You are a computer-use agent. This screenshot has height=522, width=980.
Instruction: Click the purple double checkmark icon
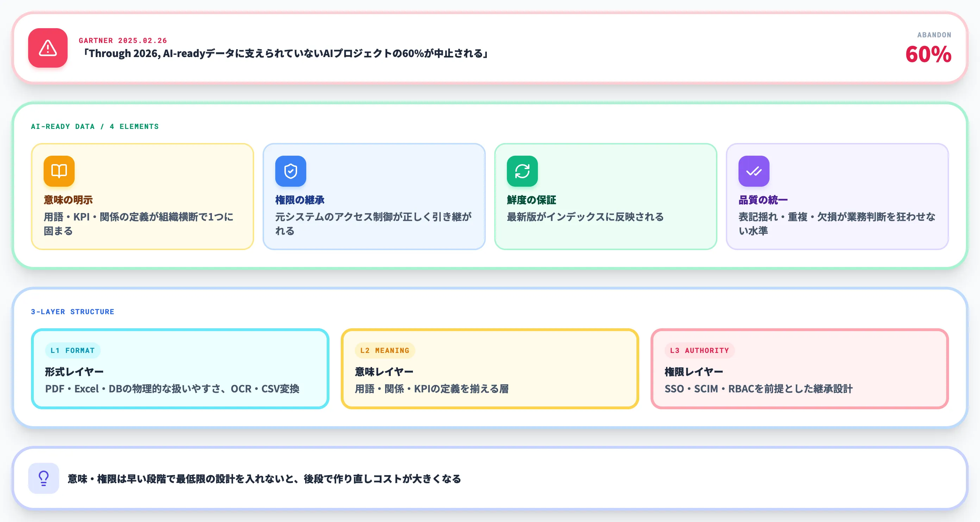[x=754, y=171]
